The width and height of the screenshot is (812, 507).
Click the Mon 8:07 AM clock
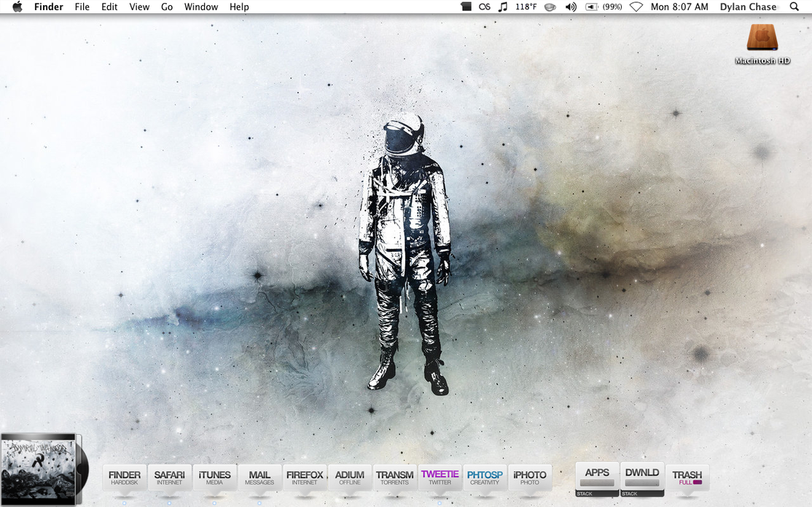coord(679,7)
